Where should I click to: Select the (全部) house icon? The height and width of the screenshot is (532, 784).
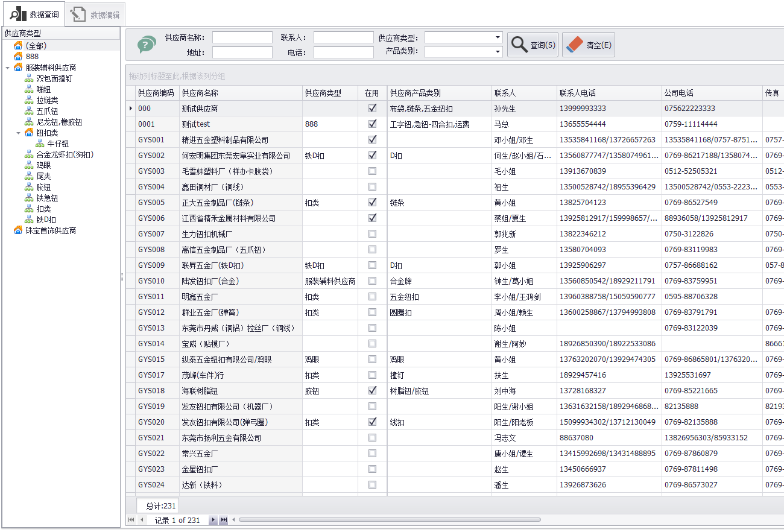coord(18,46)
